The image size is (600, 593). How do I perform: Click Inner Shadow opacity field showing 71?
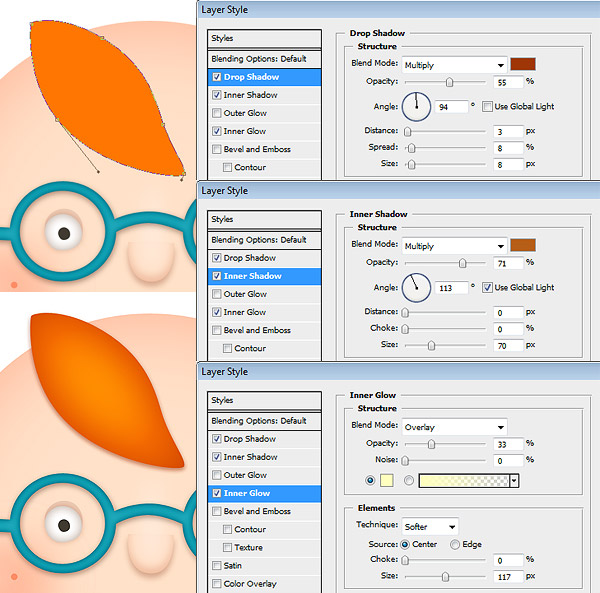tap(508, 263)
